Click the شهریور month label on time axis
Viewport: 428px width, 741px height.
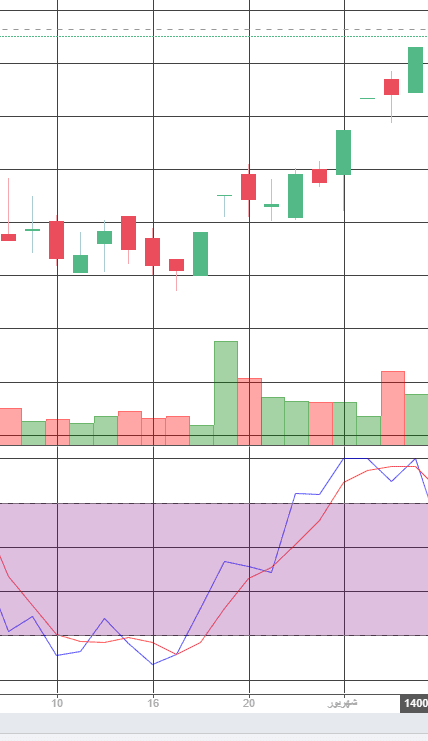click(342, 703)
